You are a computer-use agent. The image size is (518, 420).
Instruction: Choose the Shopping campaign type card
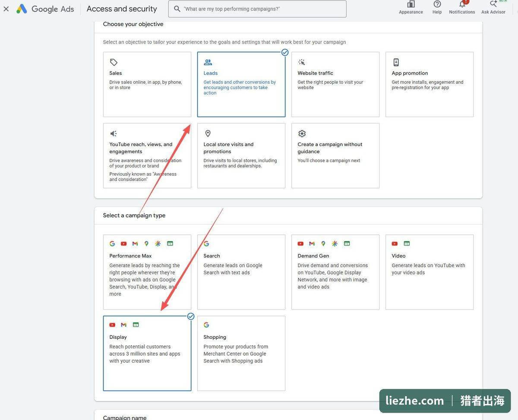[x=241, y=353]
